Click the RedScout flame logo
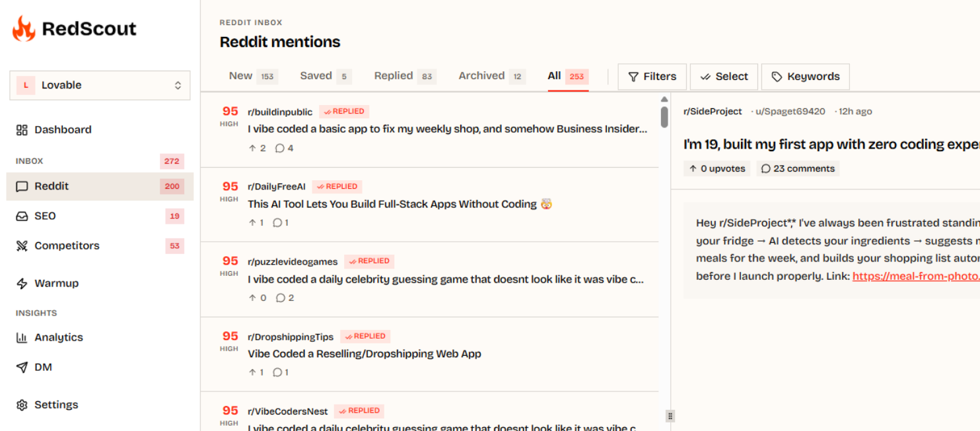Screen dimensions: 980x431 [x=24, y=28]
